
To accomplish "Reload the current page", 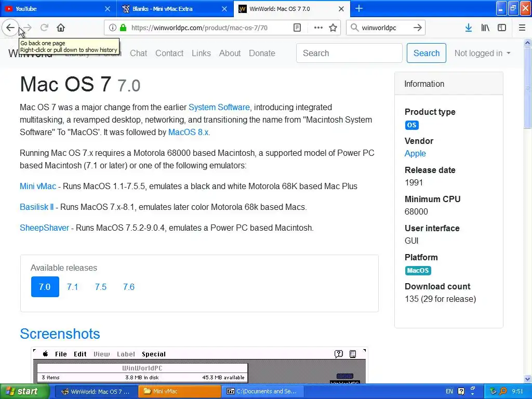I will click(44, 28).
